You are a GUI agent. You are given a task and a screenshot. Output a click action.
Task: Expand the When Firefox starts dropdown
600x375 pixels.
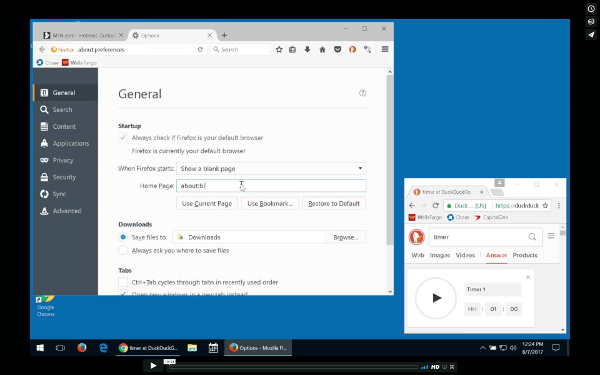pyautogui.click(x=271, y=168)
